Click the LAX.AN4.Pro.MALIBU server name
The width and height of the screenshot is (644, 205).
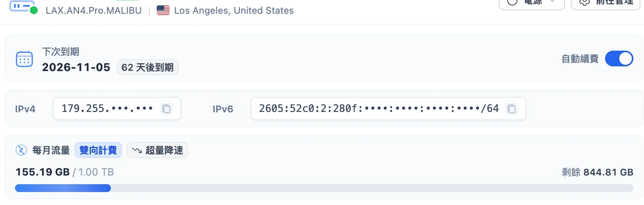pos(94,11)
